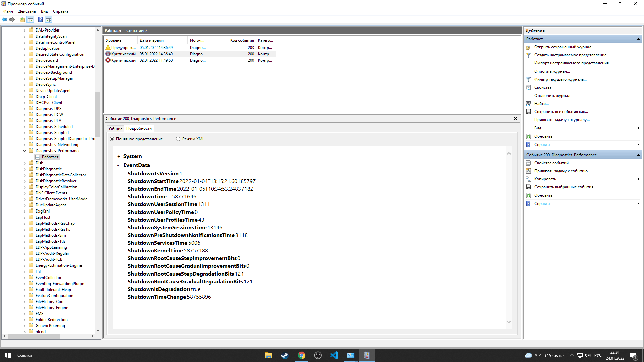Click the Steam icon in Windows taskbar
Viewport: 644px width, 362px height.
click(x=284, y=355)
